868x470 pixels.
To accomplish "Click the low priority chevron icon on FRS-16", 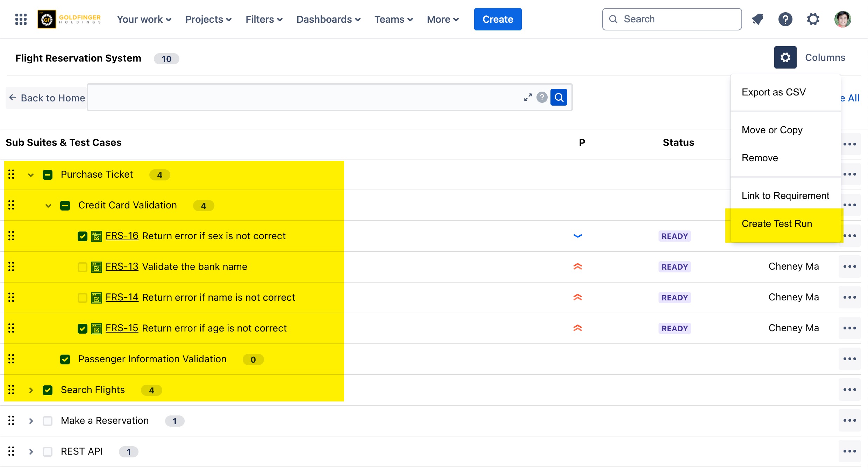I will (x=577, y=236).
